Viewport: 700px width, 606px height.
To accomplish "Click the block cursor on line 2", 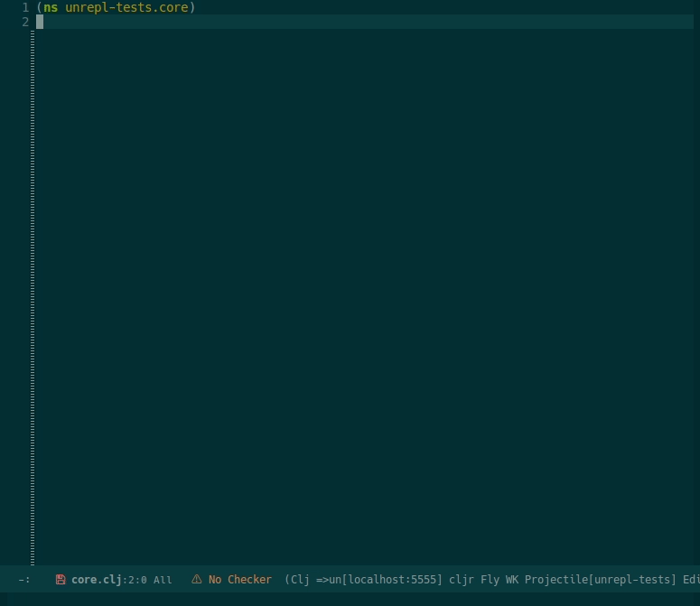I will (40, 22).
